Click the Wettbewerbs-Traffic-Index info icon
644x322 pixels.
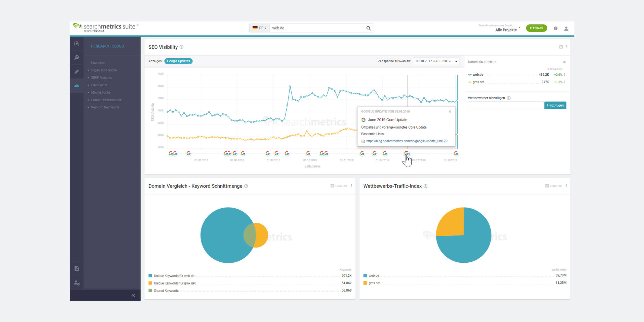pyautogui.click(x=425, y=186)
